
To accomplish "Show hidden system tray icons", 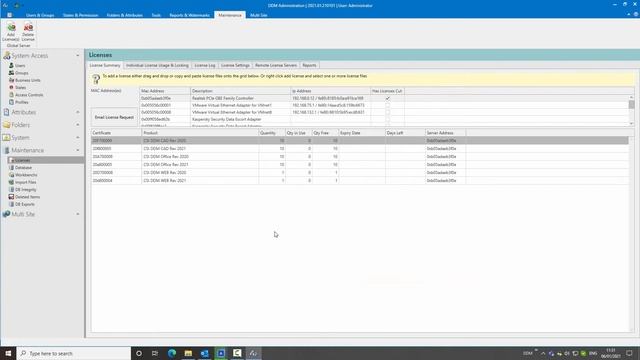I will [x=543, y=353].
